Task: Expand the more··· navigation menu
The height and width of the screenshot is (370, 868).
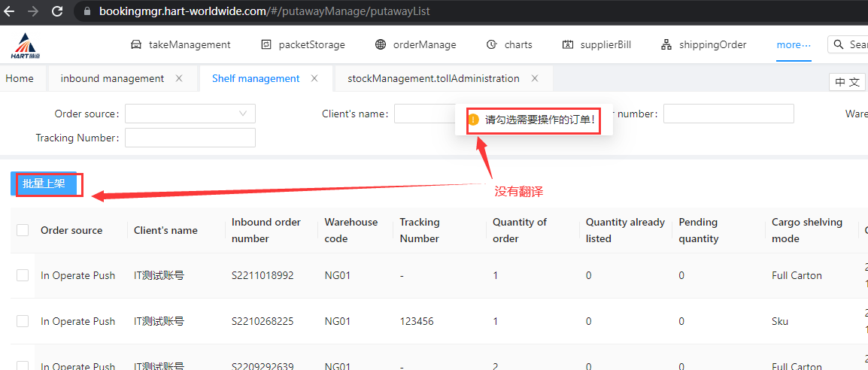Action: pos(794,44)
